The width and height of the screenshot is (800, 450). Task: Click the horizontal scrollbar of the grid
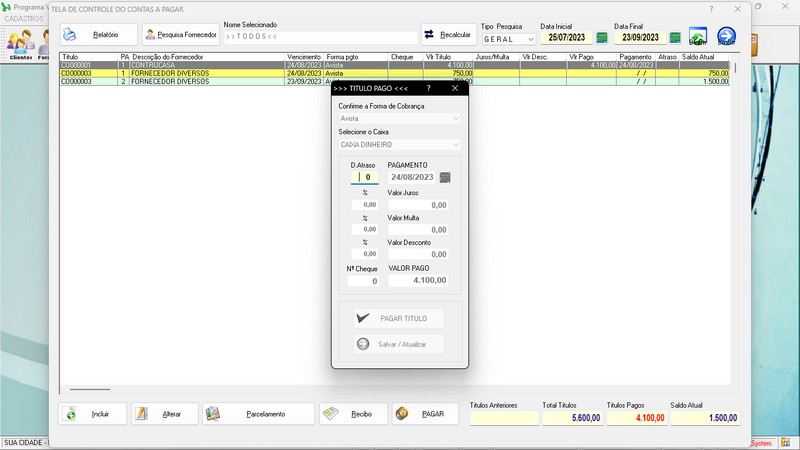coord(90,389)
